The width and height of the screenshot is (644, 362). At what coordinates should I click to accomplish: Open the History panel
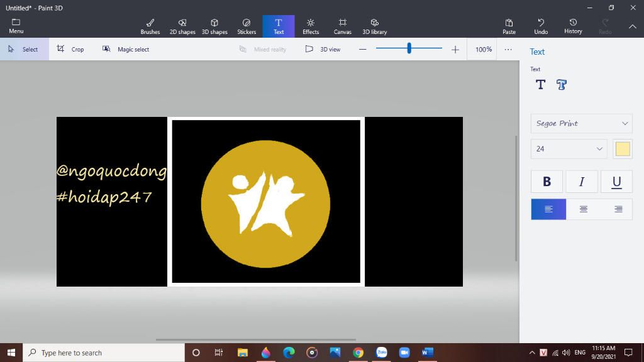click(x=573, y=26)
